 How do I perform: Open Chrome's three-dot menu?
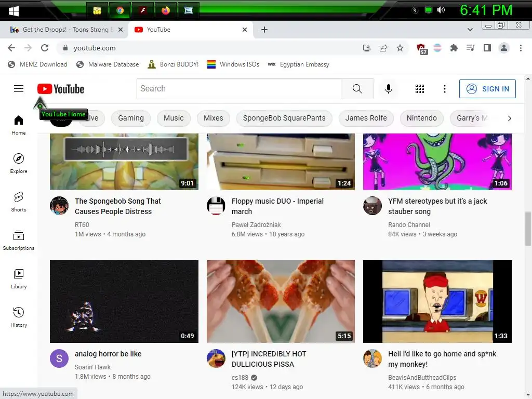pyautogui.click(x=521, y=48)
